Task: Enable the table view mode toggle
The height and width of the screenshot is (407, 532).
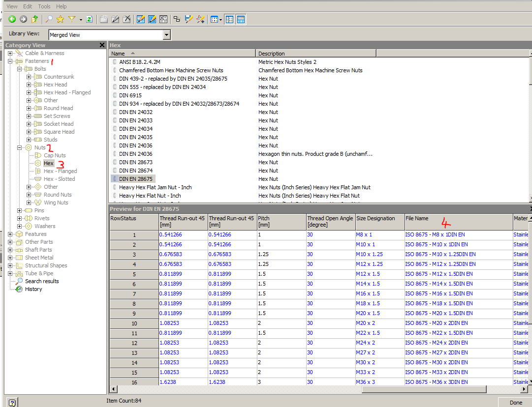Action: pyautogui.click(x=240, y=19)
